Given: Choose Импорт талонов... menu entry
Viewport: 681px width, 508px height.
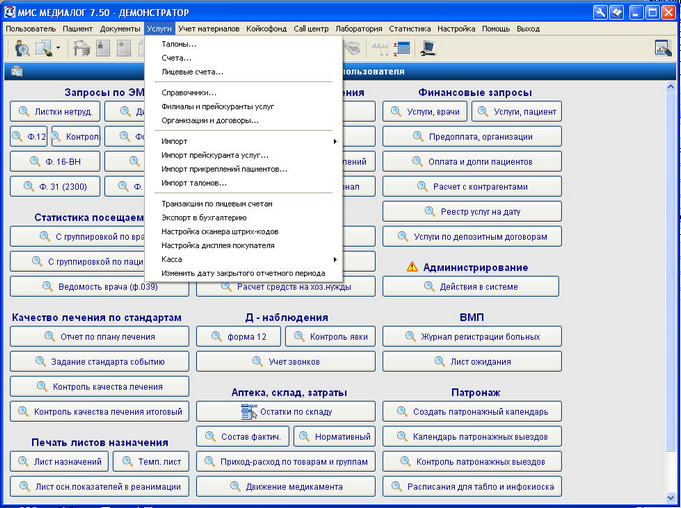Looking at the screenshot, I should coord(244,183).
